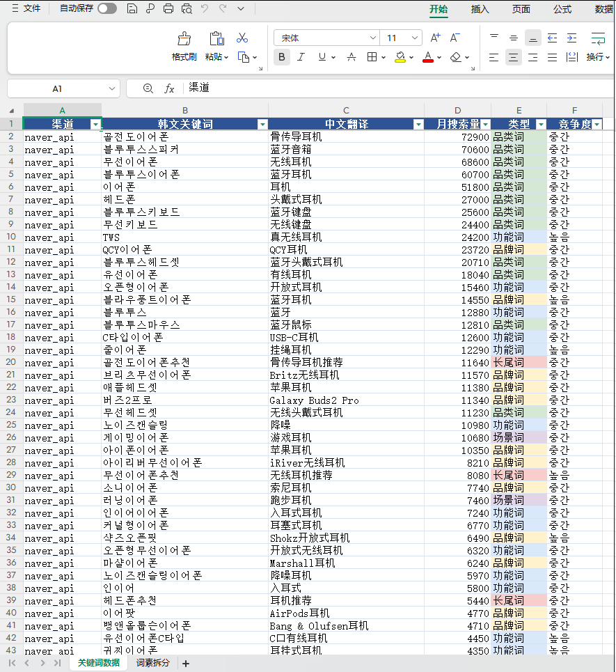The image size is (616, 672).
Task: Open print preview icon
Action: point(187,8)
